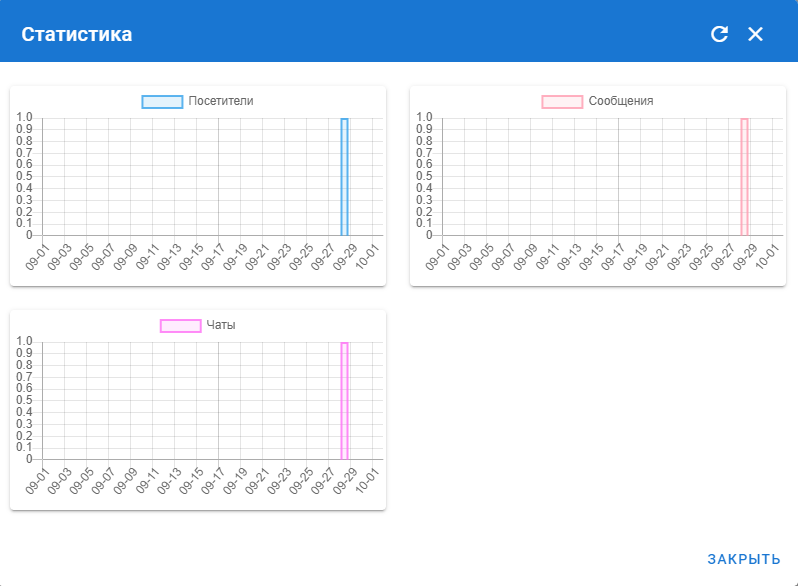This screenshot has height=586, width=798.
Task: Click the 09-17 date label in Чаты chart
Action: [x=212, y=482]
